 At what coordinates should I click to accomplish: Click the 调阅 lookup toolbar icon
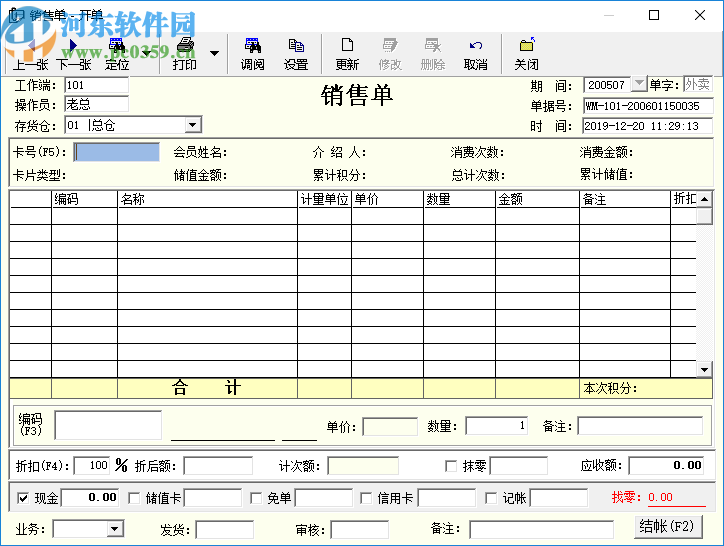[x=253, y=54]
